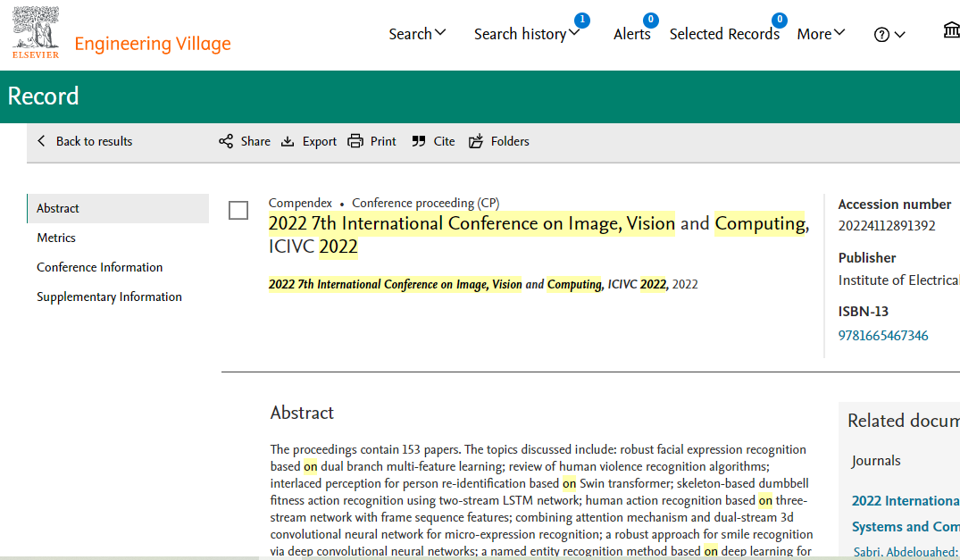This screenshot has width=960, height=560.
Task: Click the author link Sabri, Abdelouahed
Action: [x=906, y=551]
